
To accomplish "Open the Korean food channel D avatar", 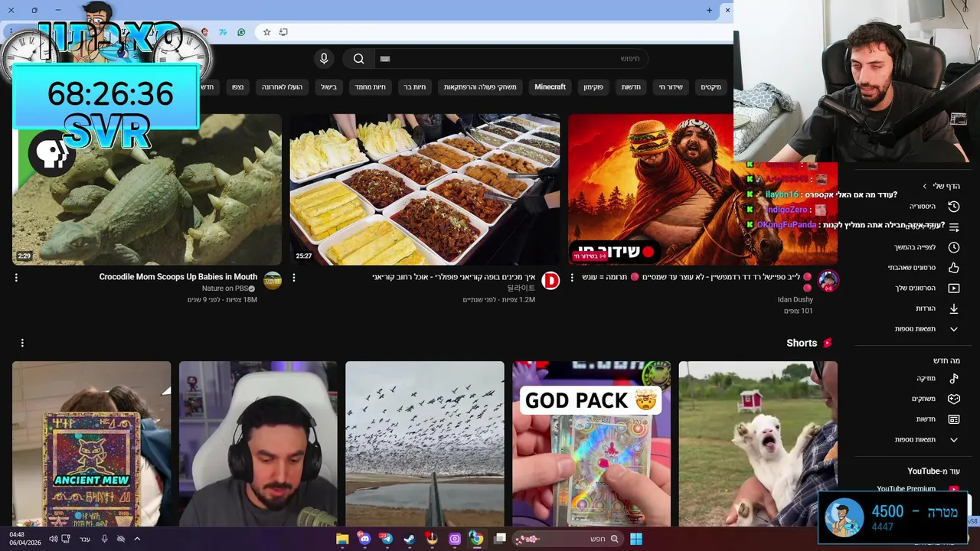I will (x=550, y=281).
